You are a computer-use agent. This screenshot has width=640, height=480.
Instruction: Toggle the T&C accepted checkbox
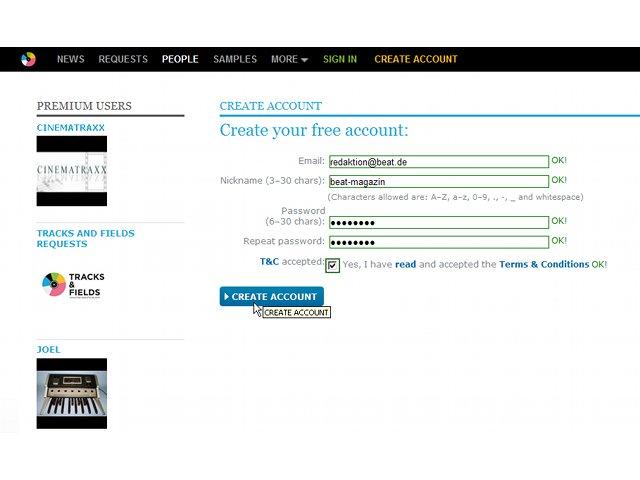coord(332,265)
